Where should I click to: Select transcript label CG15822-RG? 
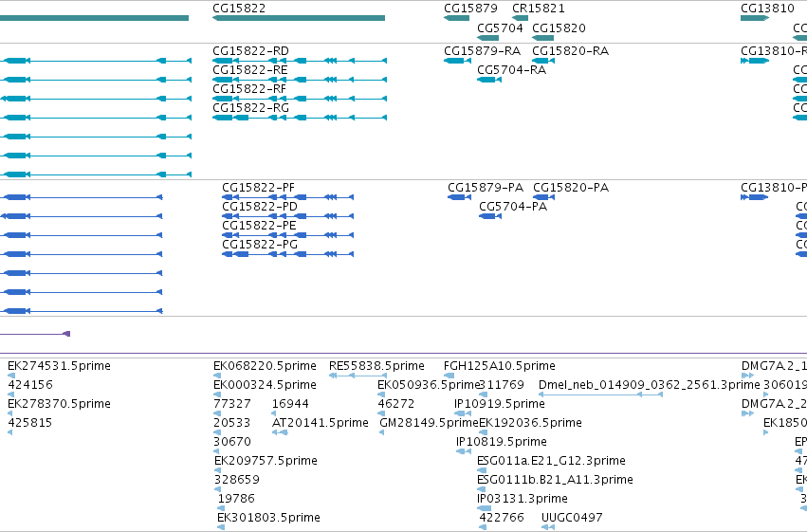(x=250, y=108)
